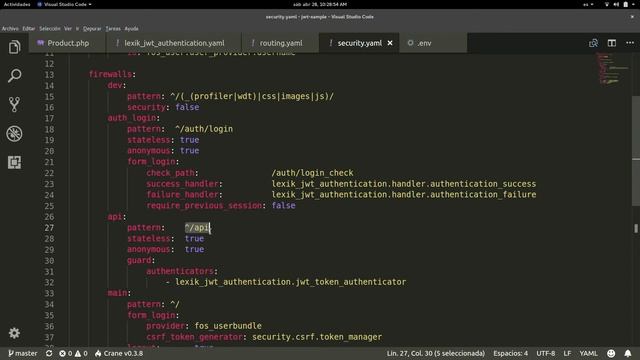The width and height of the screenshot is (640, 360).
Task: Click 'require_previous_session' key on line 25
Action: coord(204,205)
